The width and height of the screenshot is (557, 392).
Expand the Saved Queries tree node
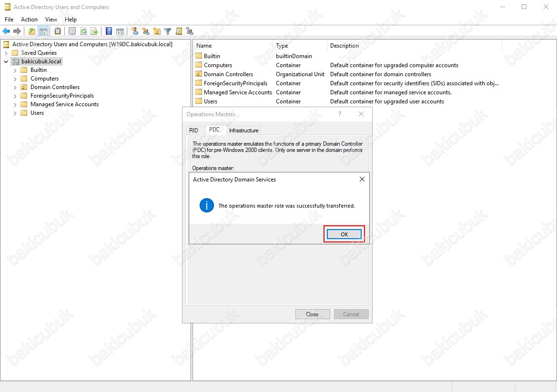click(x=6, y=53)
